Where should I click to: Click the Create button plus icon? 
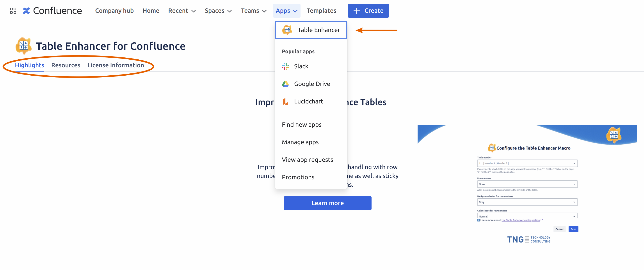(x=356, y=11)
